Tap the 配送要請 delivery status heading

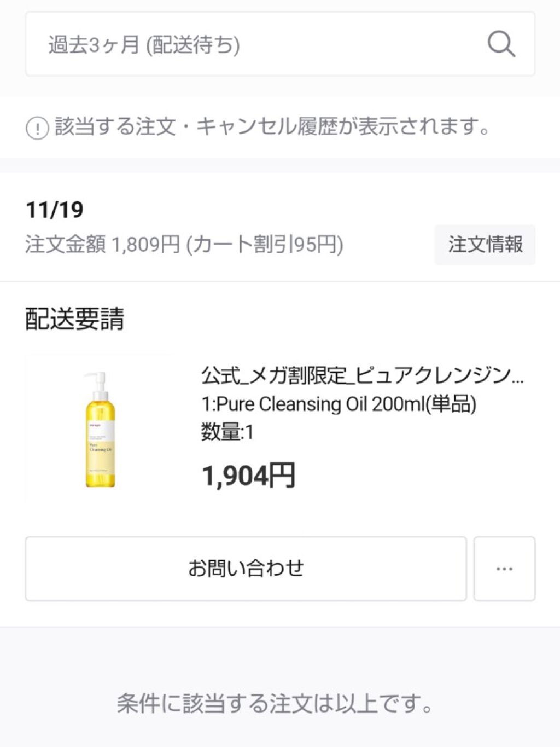pyautogui.click(x=75, y=319)
